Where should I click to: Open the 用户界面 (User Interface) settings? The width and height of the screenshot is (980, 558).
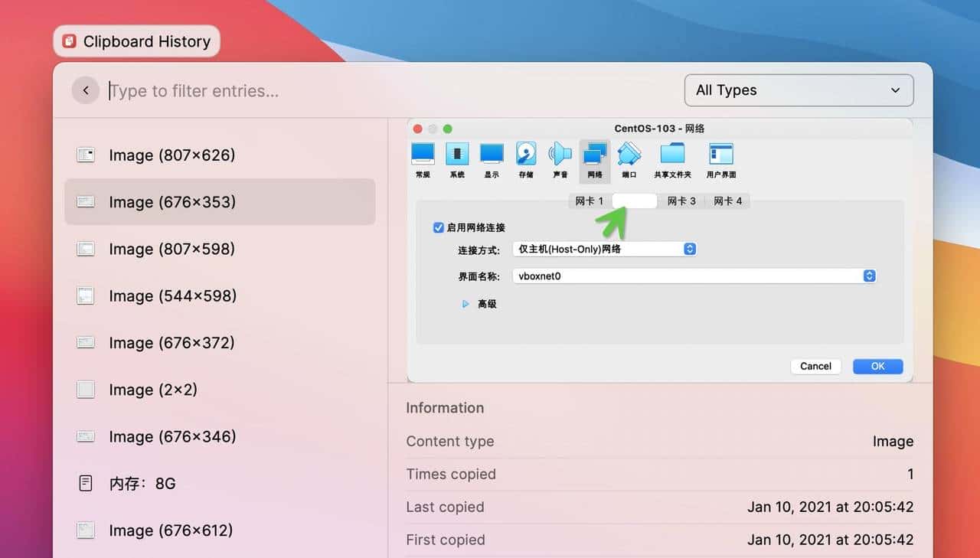point(720,157)
